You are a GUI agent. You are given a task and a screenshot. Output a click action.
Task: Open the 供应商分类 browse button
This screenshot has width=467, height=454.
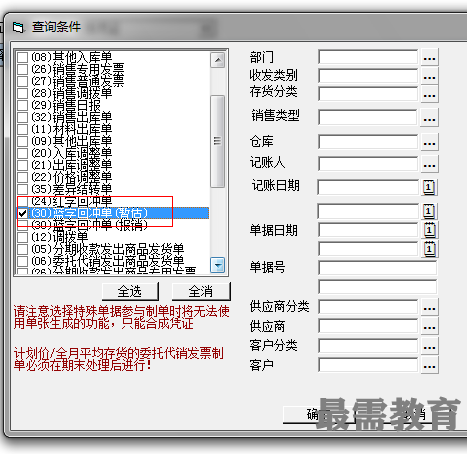click(x=429, y=307)
